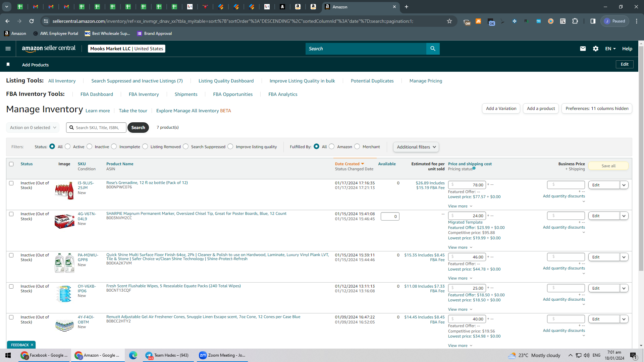The image size is (644, 362).
Task: Click the Rose's Grenadine product thumbnail
Action: [64, 190]
